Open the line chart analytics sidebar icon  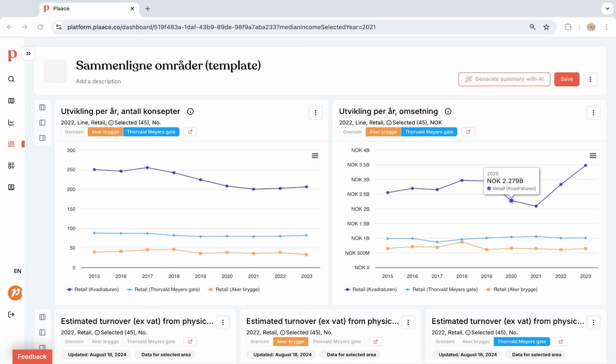tap(12, 123)
